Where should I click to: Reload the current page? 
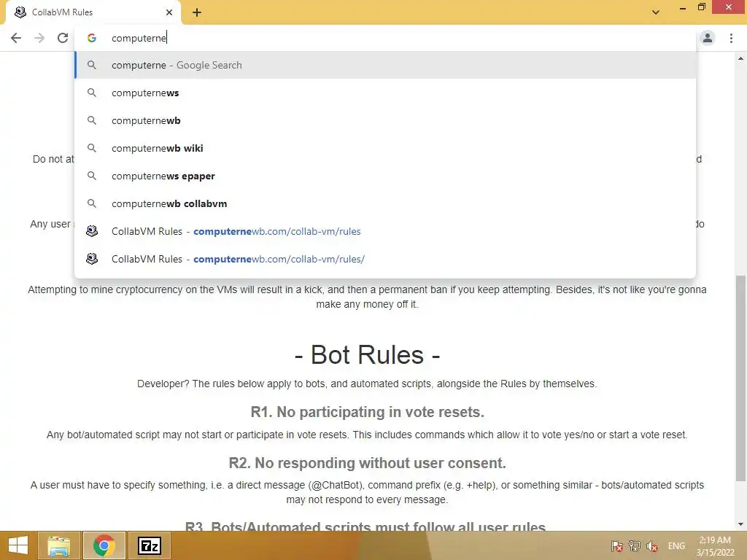(63, 38)
